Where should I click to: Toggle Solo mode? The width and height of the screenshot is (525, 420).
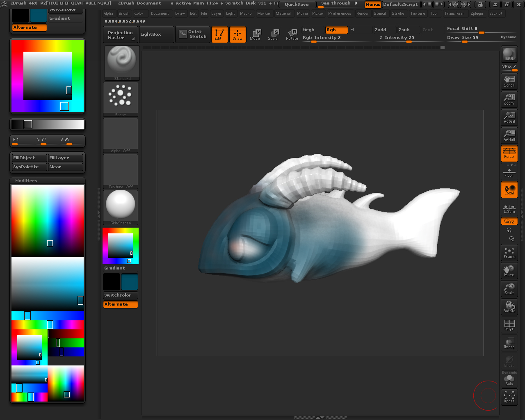point(509,380)
